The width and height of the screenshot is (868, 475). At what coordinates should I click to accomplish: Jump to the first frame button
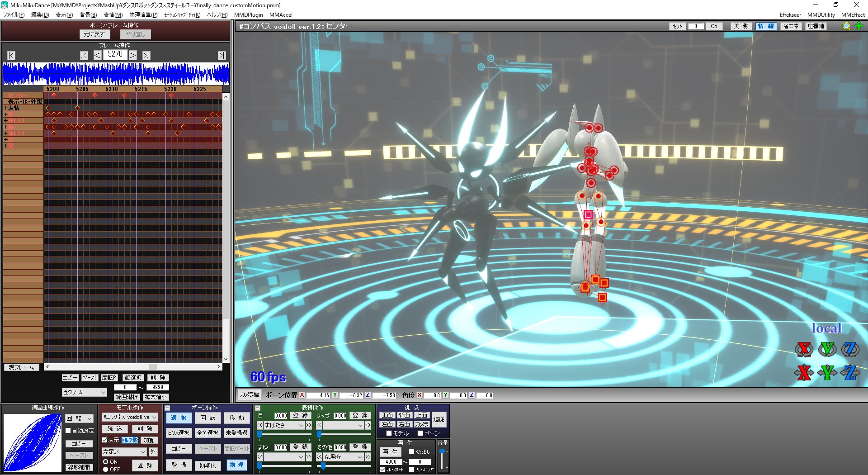(11, 56)
